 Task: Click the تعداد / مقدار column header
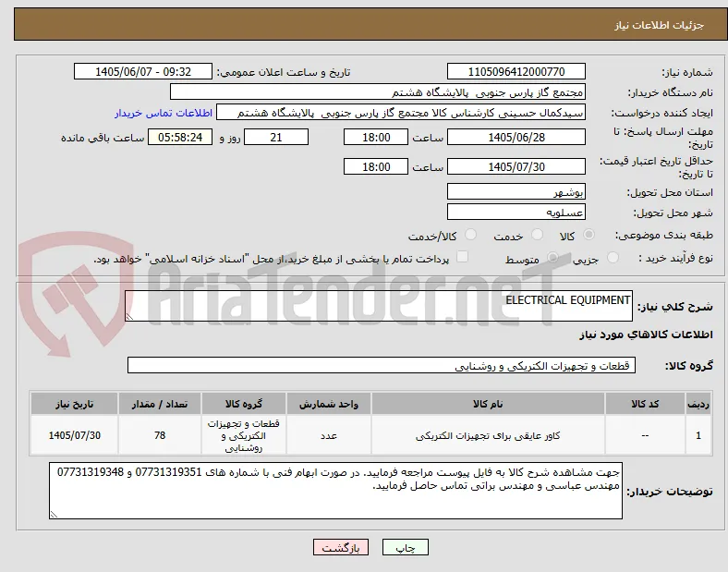point(160,404)
